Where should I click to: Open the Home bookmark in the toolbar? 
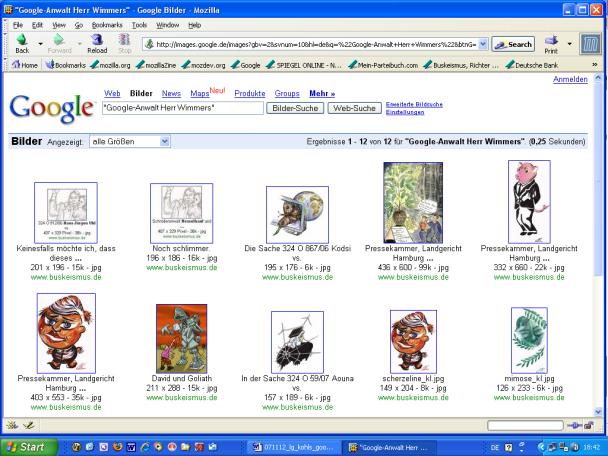pyautogui.click(x=24, y=65)
